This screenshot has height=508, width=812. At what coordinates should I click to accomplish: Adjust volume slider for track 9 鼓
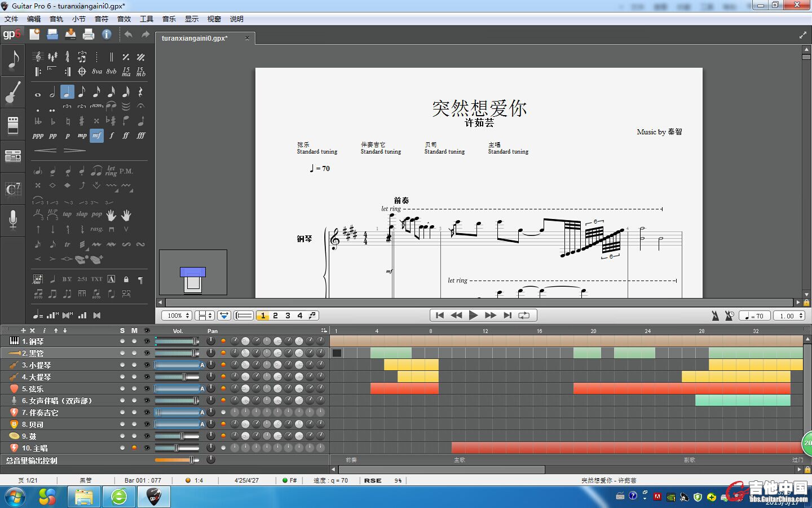[177, 436]
